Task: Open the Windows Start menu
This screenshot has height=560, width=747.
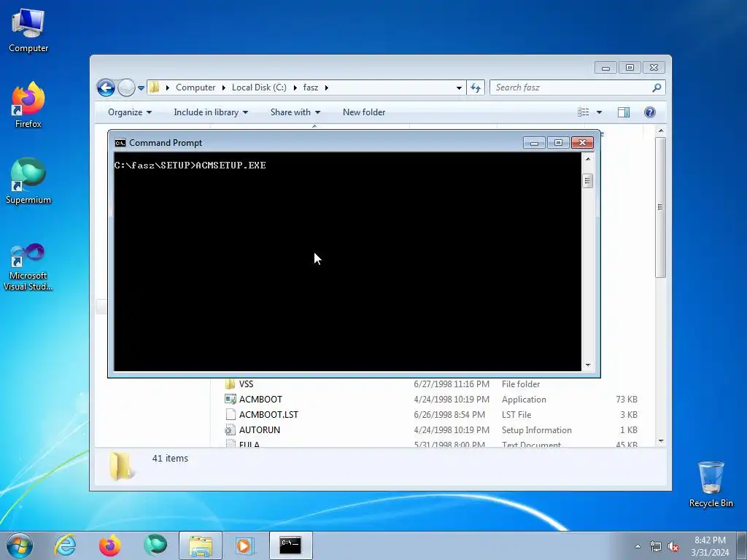Action: point(20,545)
